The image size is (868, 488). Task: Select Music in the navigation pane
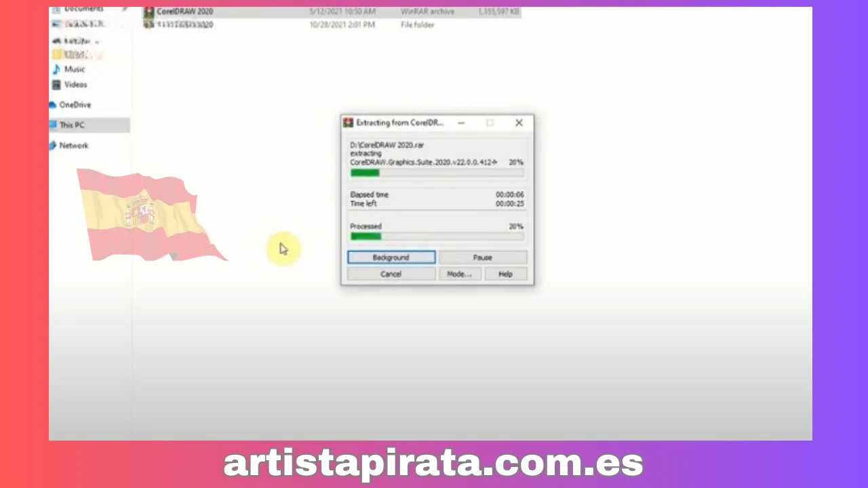point(75,69)
